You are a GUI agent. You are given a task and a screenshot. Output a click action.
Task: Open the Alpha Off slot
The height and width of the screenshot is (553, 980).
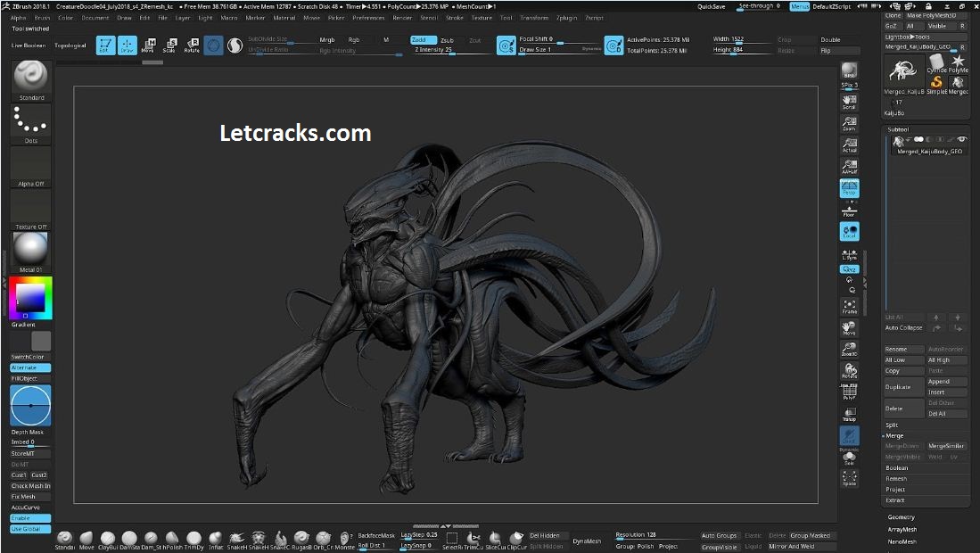30,168
